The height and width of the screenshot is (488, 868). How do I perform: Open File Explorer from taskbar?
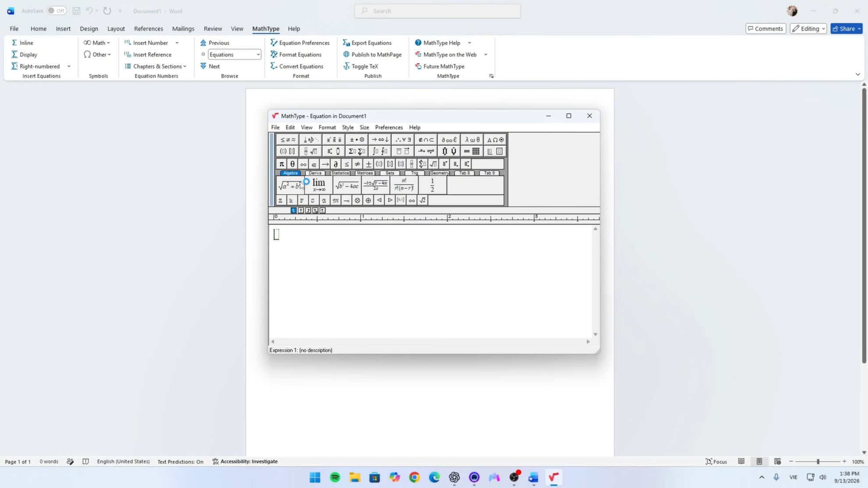pos(355,477)
